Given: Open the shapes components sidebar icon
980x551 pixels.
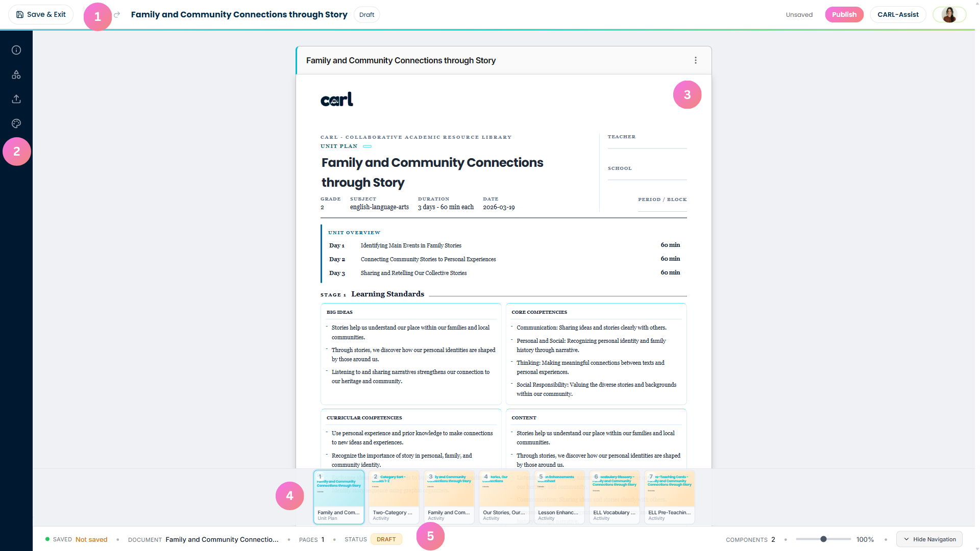Looking at the screenshot, I should (x=16, y=74).
